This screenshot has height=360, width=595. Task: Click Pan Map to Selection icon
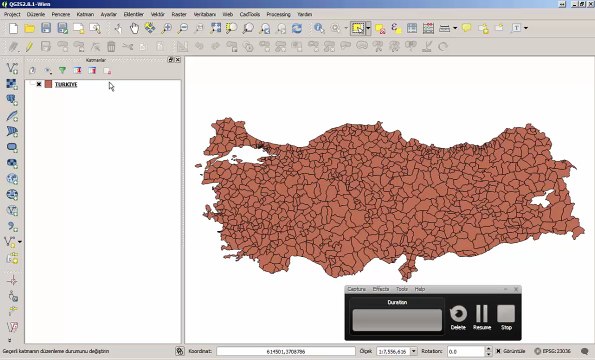150,28
